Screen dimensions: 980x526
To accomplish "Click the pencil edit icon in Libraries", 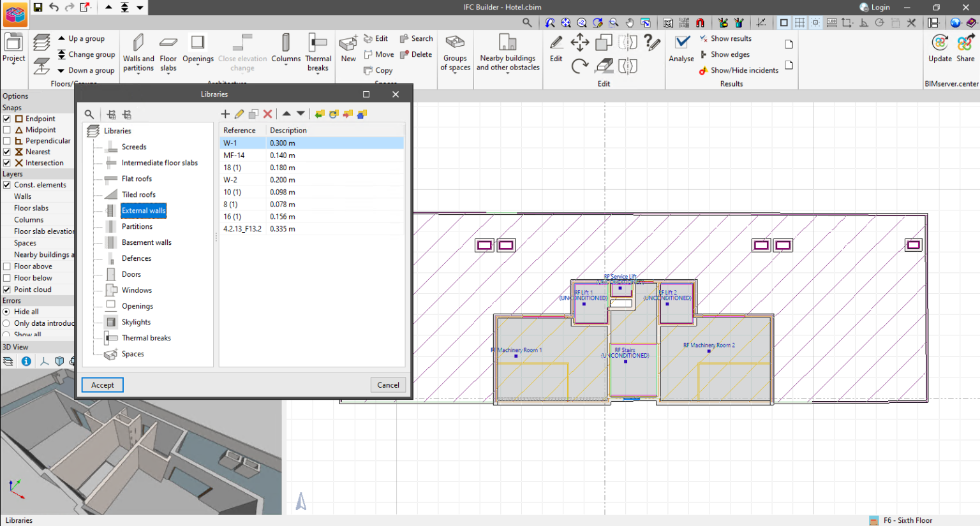I will coord(239,114).
